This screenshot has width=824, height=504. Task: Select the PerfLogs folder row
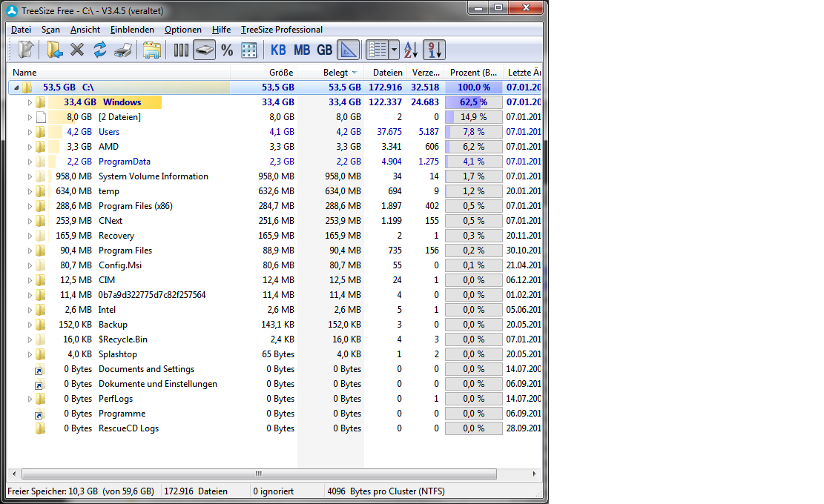(275, 399)
